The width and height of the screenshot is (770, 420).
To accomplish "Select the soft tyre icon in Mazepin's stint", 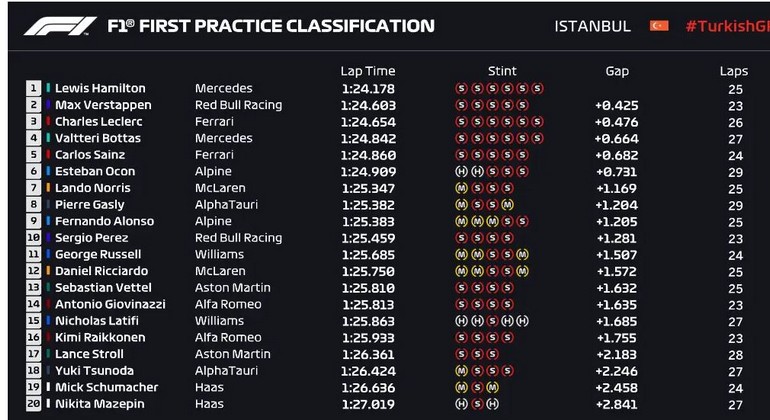I will (476, 404).
